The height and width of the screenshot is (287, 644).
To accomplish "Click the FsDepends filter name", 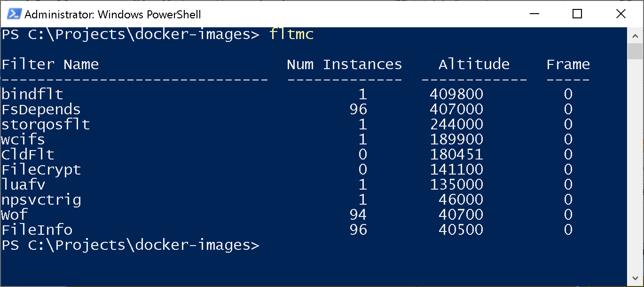I will click(x=41, y=110).
